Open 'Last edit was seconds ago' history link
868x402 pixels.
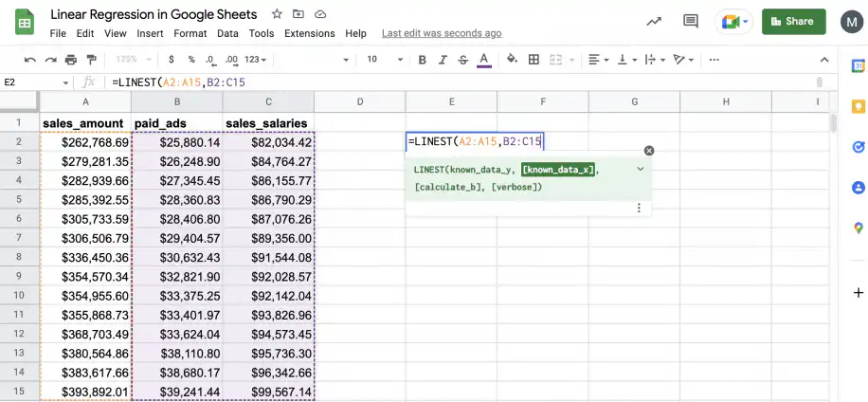[442, 33]
